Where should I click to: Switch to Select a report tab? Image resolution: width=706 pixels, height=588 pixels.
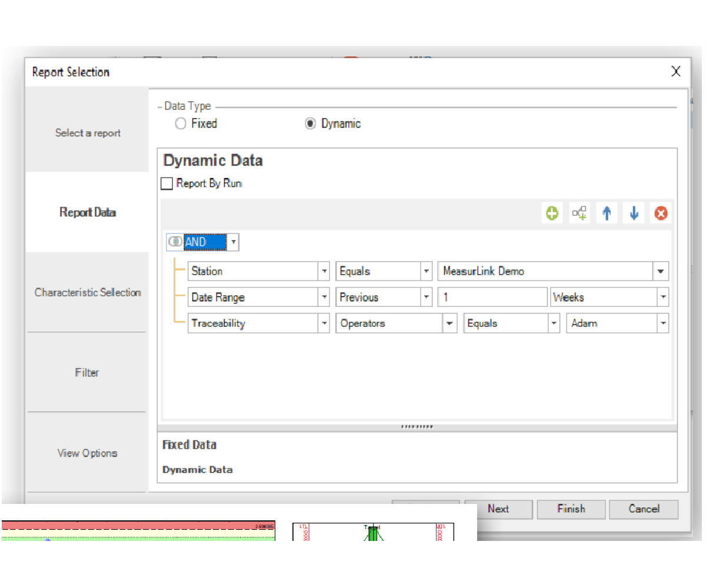(88, 133)
